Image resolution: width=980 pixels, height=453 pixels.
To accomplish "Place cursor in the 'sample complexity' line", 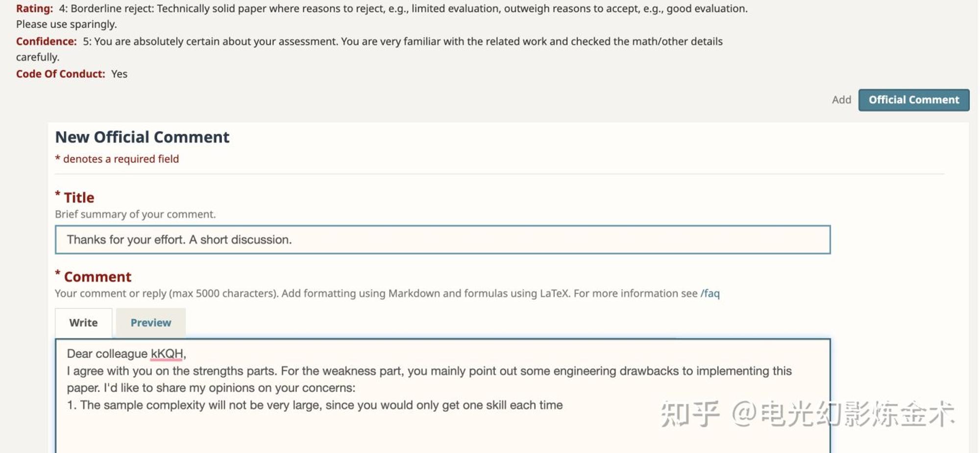I will click(315, 405).
